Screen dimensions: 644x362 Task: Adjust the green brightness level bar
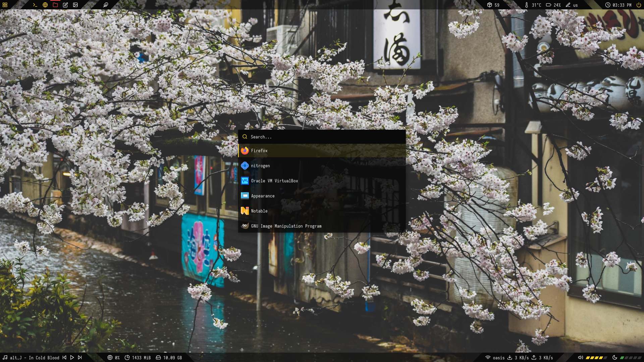[631, 358]
